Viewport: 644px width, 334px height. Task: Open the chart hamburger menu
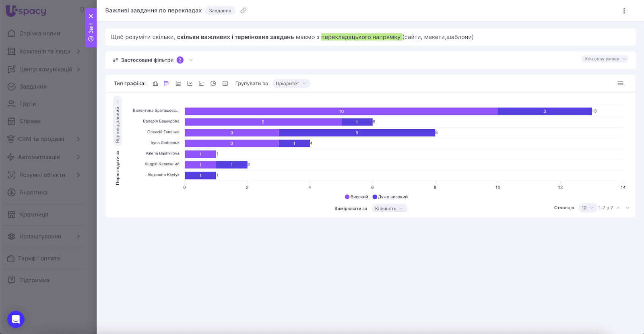pos(620,83)
